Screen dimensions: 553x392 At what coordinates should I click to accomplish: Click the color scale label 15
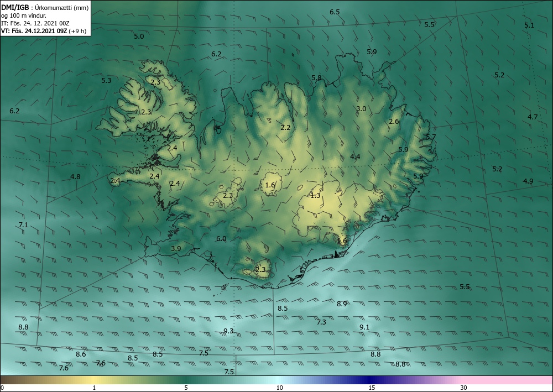[372, 388]
